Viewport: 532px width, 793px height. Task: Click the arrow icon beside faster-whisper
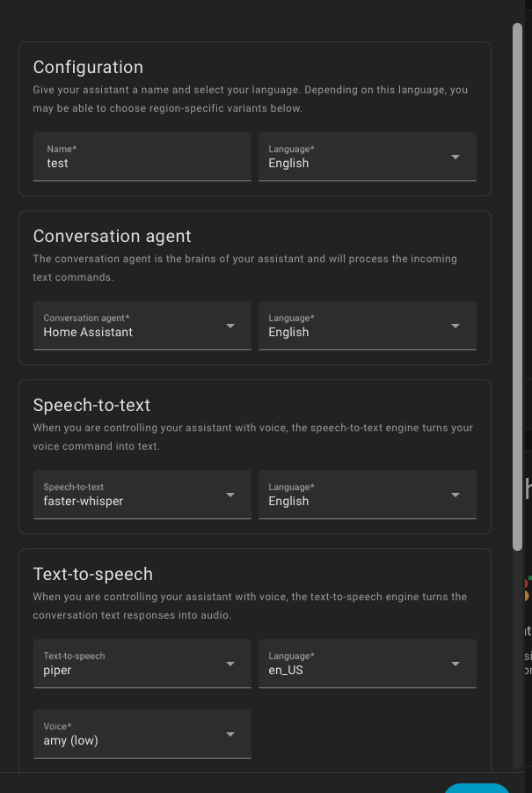(230, 495)
